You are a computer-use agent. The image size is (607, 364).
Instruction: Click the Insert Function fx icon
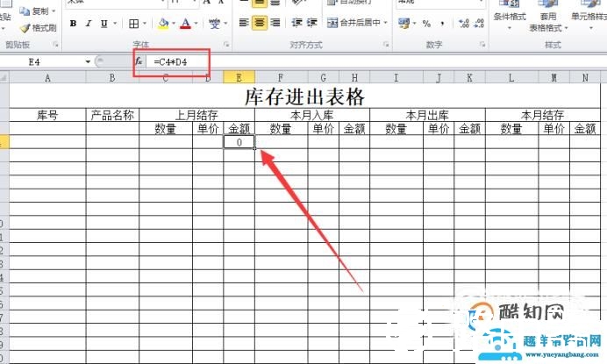[139, 62]
